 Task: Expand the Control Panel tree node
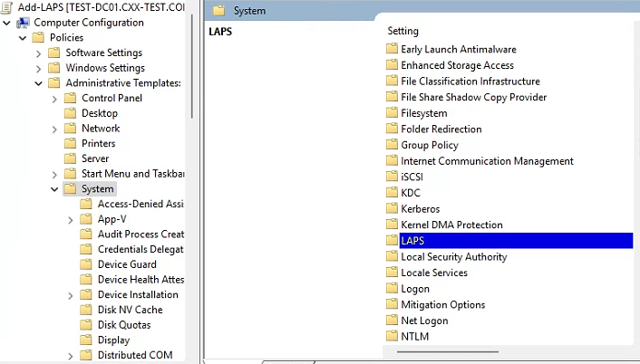coord(54,98)
